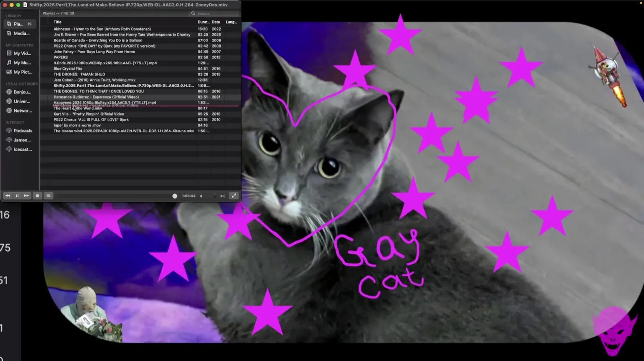The image size is (644, 361).
Task: Toggle fullscreen mode button
Action: 234,196
